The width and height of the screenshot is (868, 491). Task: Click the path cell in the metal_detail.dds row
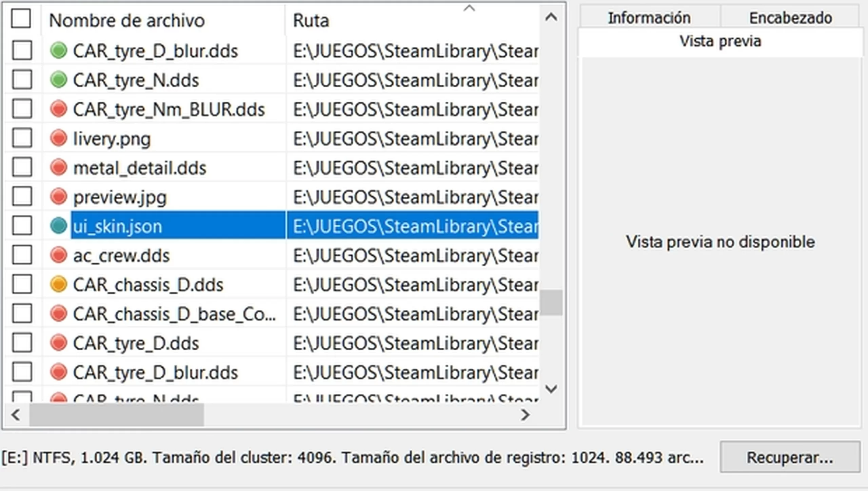(x=413, y=167)
